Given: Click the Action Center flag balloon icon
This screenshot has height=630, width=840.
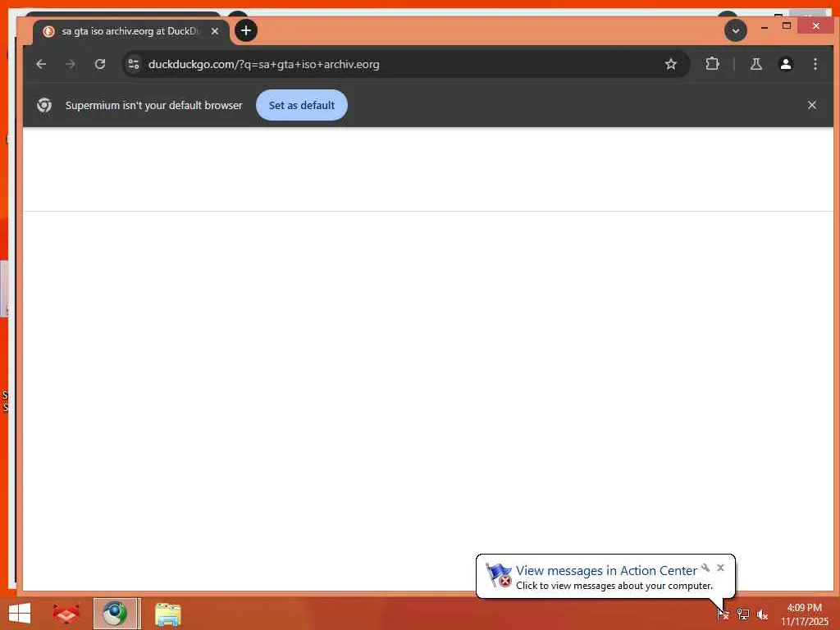Looking at the screenshot, I should click(x=499, y=575).
